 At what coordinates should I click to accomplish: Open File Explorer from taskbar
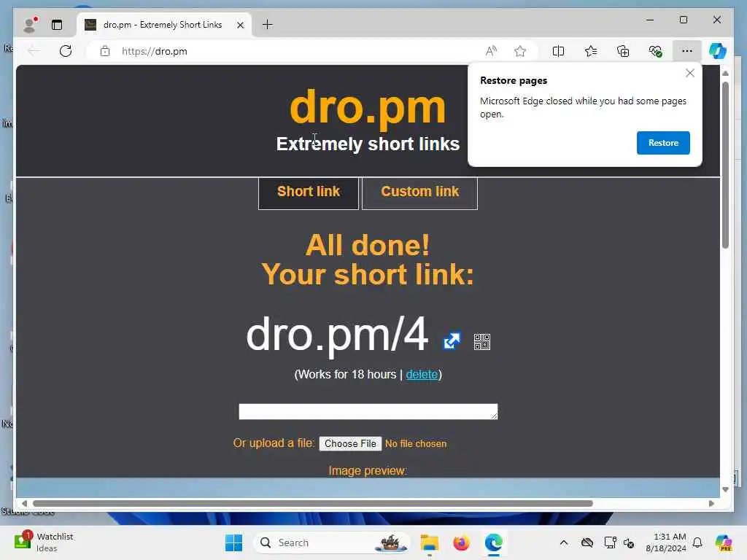[x=429, y=542]
